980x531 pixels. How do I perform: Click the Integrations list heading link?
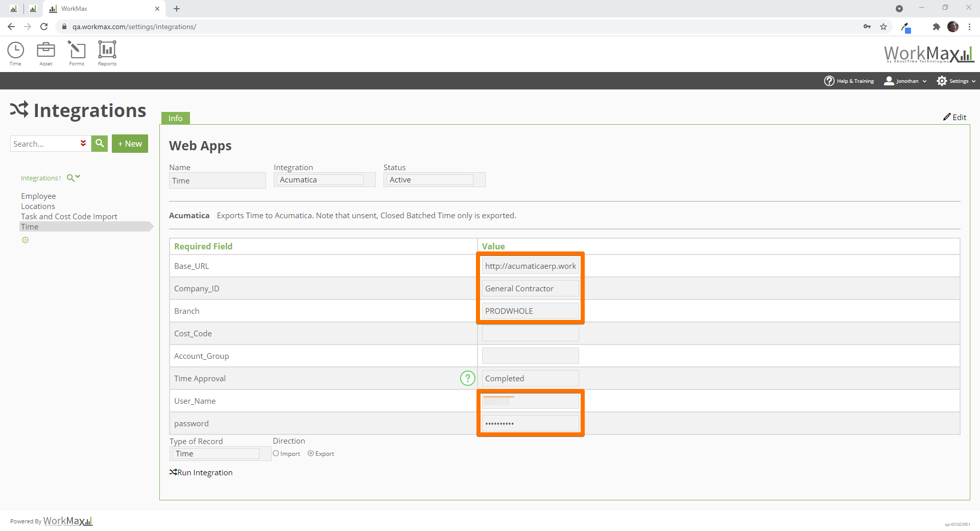(x=41, y=178)
